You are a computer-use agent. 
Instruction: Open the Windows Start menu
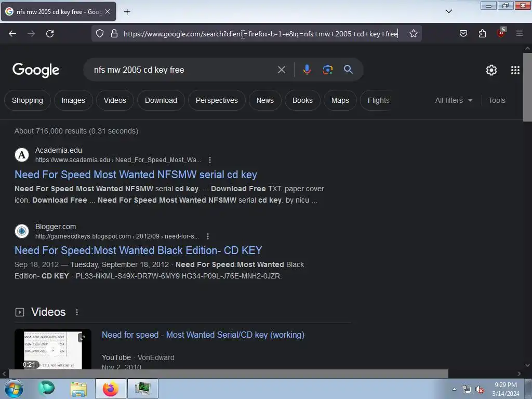14,389
